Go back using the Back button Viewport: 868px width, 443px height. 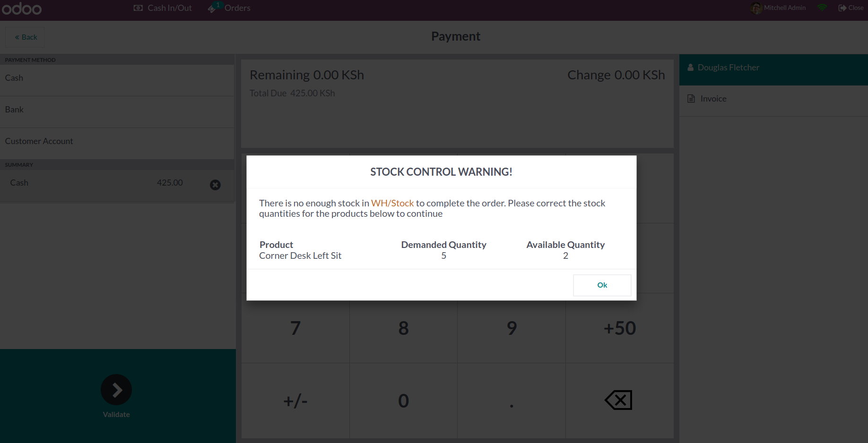tap(25, 37)
